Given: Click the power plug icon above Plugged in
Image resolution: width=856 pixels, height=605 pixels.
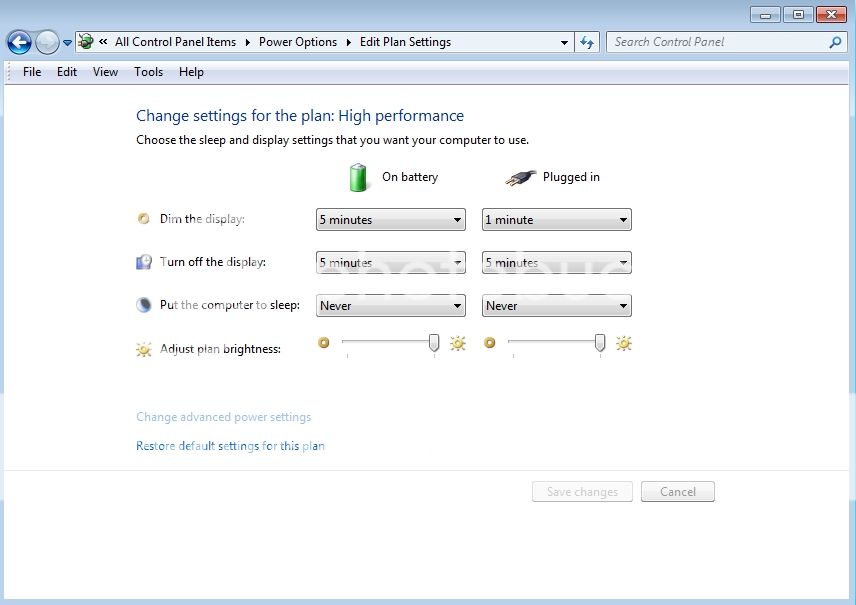Looking at the screenshot, I should [519, 175].
